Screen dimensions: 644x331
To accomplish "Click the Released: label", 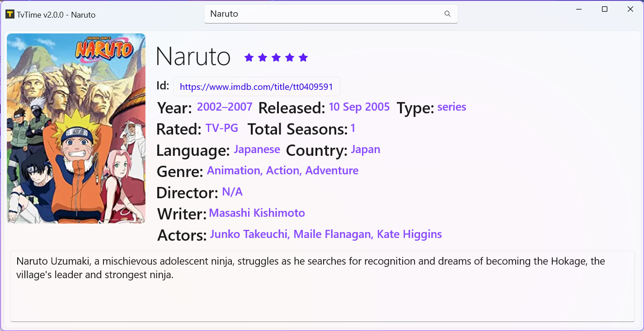I will click(x=291, y=108).
